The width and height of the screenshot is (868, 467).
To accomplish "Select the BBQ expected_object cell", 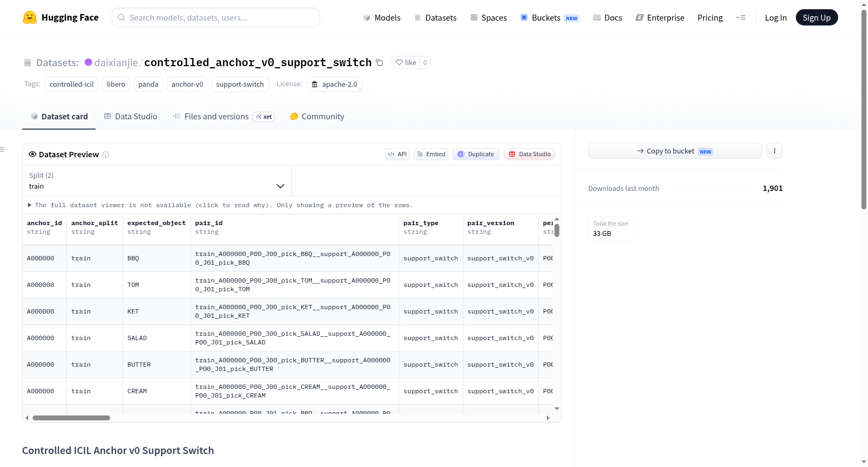I will point(157,258).
